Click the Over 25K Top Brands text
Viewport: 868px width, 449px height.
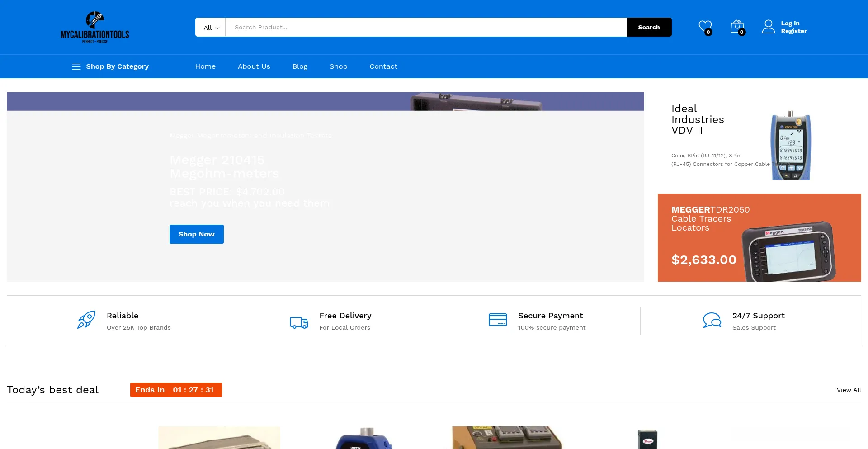139,327
